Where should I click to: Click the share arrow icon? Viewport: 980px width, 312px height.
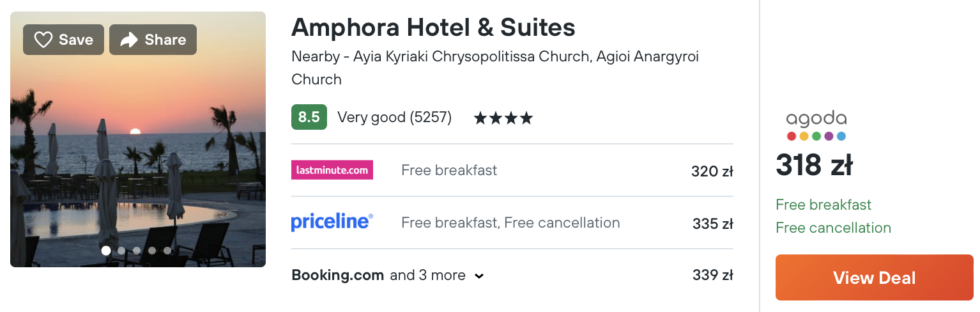tap(129, 40)
